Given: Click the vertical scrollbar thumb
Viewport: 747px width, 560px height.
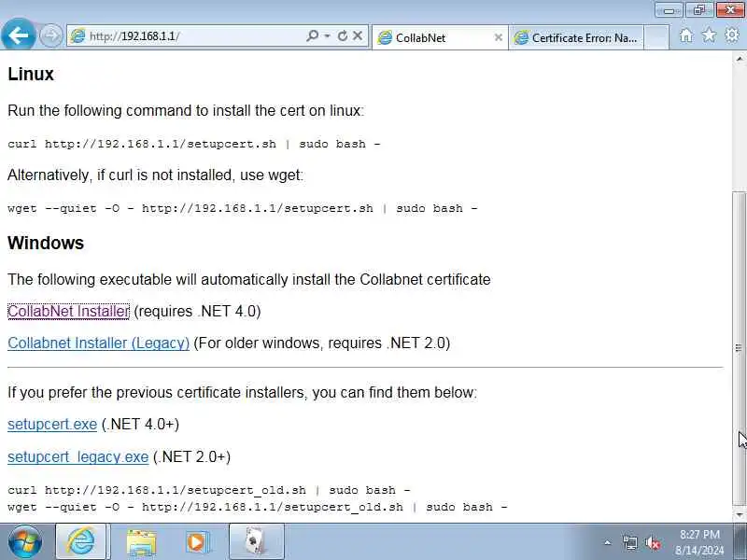Looking at the screenshot, I should (740, 347).
